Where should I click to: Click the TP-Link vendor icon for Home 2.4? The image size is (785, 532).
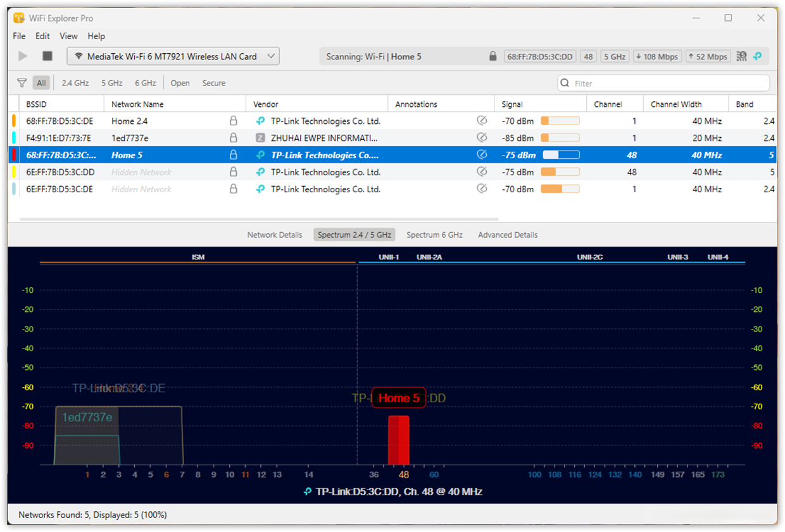pos(260,120)
